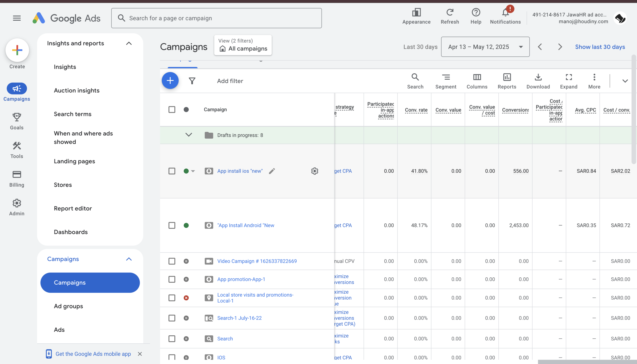Select all campaigns with header checkbox
Image resolution: width=637 pixels, height=364 pixels.
(x=172, y=109)
